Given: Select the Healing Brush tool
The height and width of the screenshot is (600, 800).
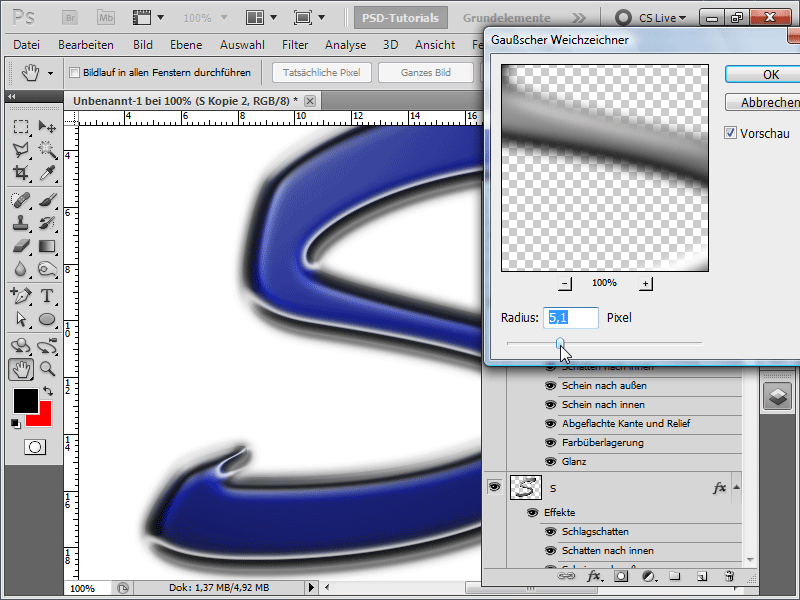Looking at the screenshot, I should pos(20,199).
